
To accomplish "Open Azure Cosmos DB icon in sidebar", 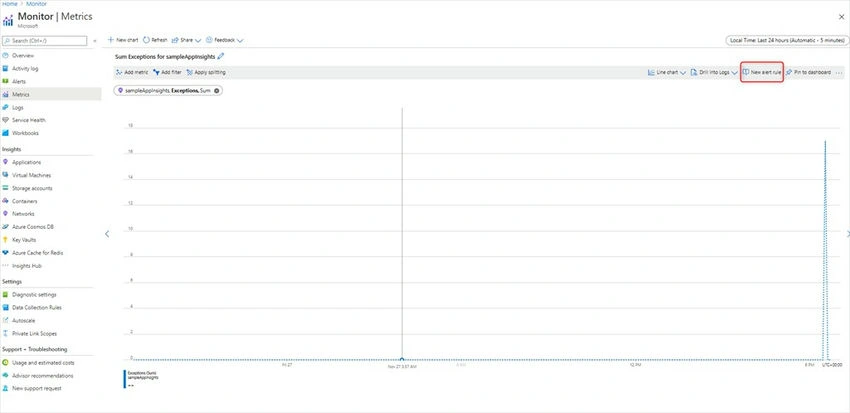I will 6,227.
